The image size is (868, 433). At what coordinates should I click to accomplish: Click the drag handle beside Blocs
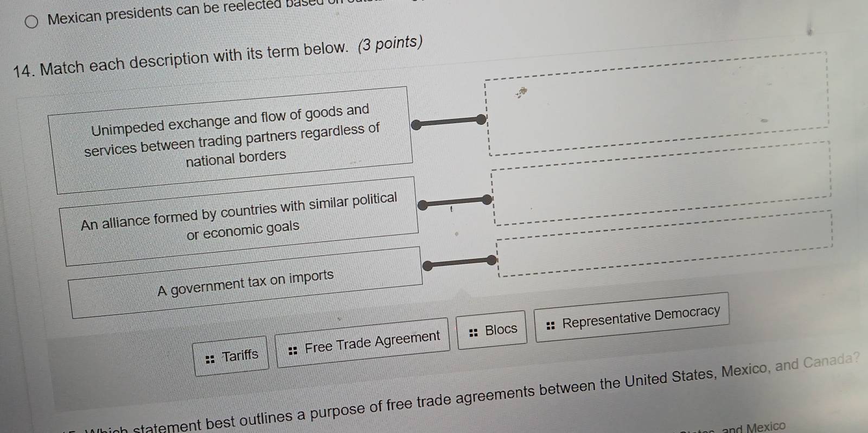click(473, 332)
